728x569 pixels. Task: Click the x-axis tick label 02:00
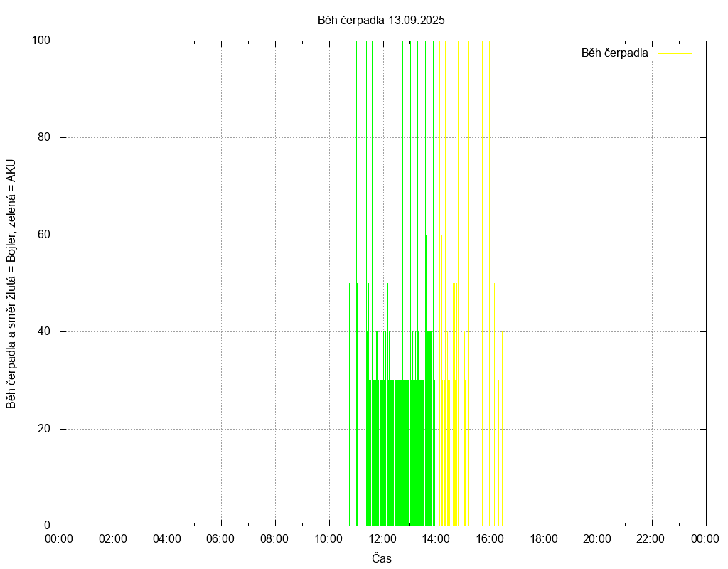tap(113, 539)
